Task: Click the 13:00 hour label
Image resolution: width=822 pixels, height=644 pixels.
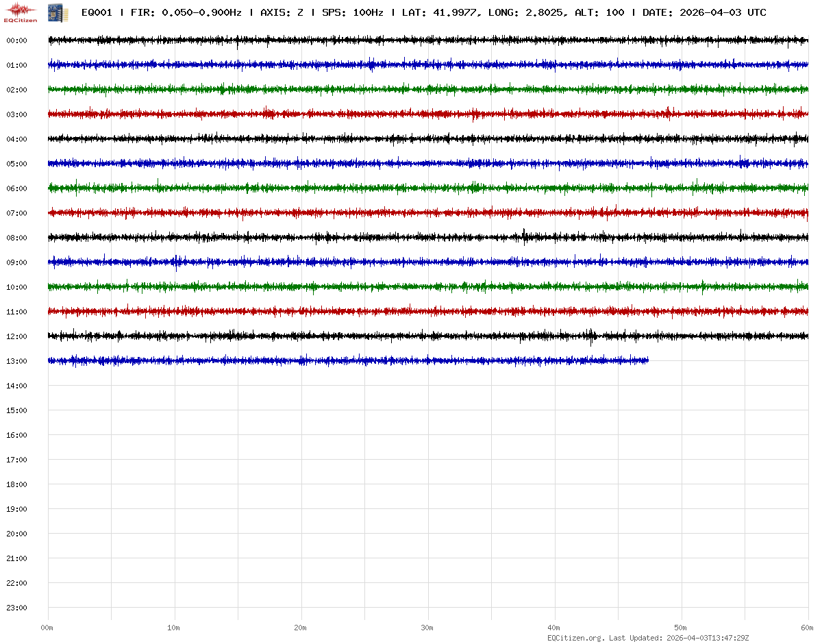Action: click(16, 361)
